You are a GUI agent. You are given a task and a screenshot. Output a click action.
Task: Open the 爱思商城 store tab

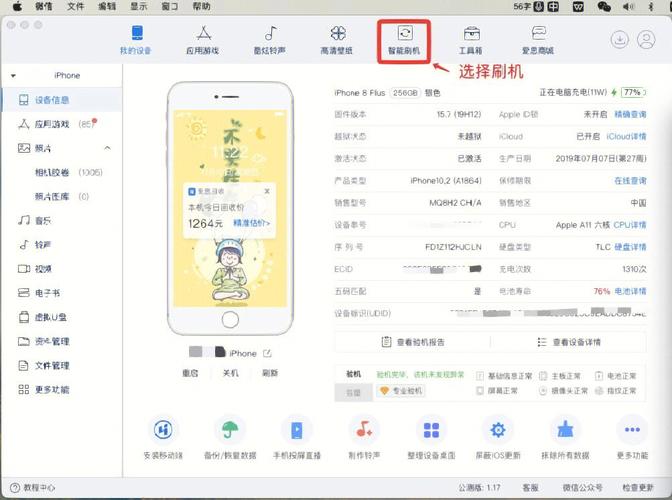point(538,40)
